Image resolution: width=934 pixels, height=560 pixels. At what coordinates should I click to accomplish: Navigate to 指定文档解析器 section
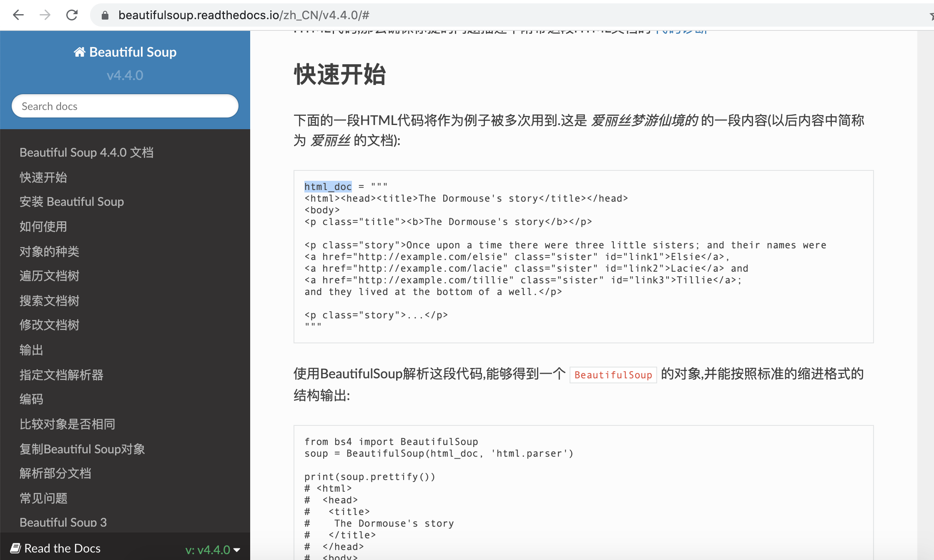click(61, 375)
